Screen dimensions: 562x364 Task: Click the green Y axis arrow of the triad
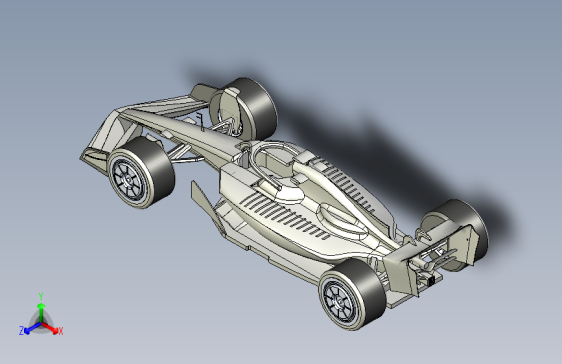coord(41,313)
